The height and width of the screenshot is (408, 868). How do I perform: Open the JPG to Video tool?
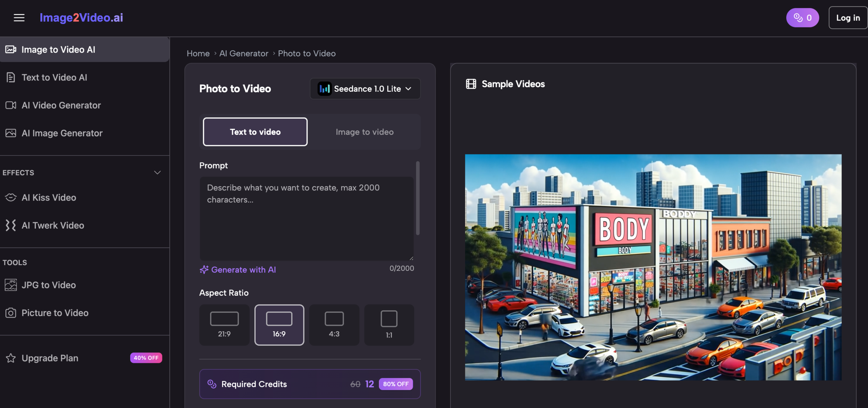(x=48, y=285)
